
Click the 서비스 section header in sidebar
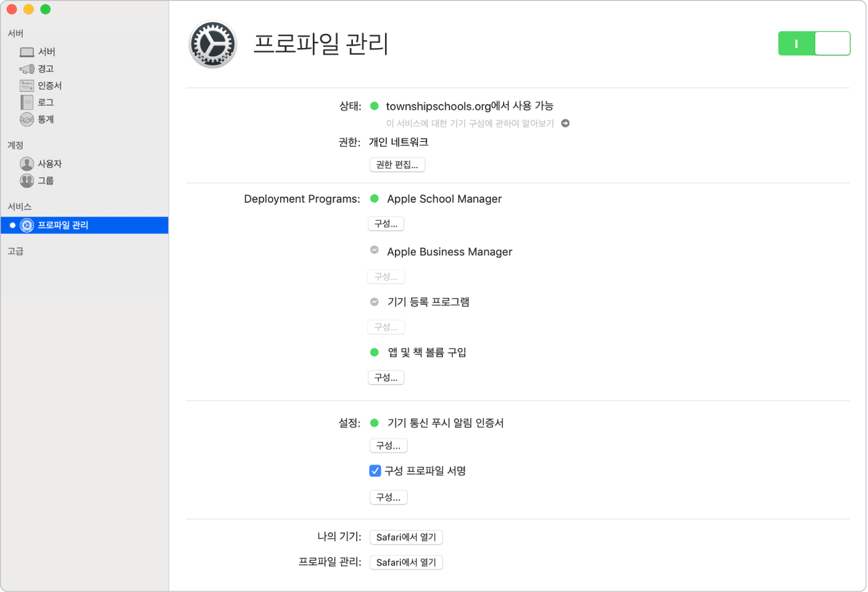click(19, 207)
